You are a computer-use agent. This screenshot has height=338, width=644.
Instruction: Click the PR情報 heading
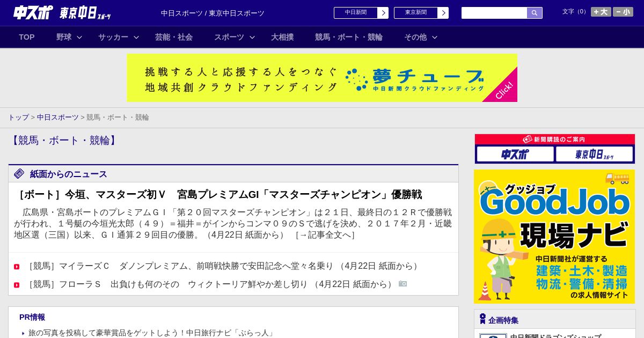[32, 317]
